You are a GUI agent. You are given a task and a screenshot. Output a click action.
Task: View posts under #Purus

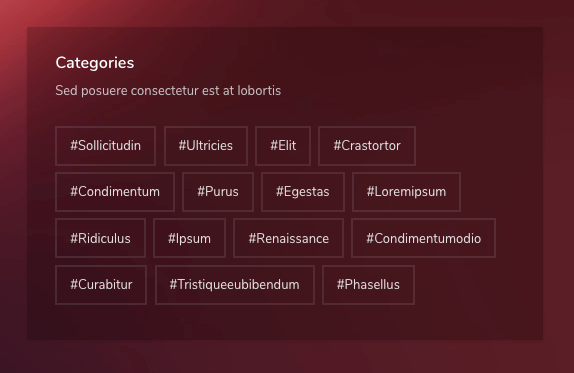coord(218,192)
